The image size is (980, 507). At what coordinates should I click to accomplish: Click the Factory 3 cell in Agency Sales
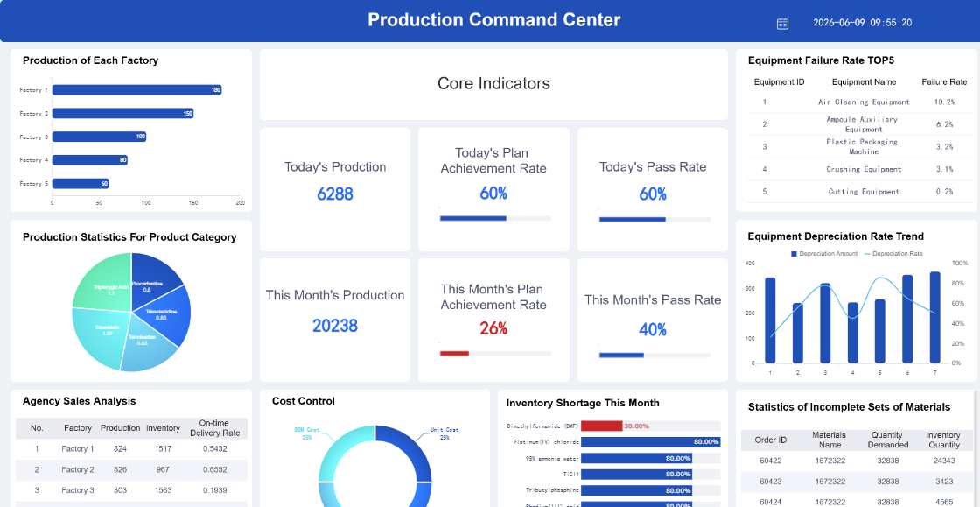pyautogui.click(x=78, y=490)
